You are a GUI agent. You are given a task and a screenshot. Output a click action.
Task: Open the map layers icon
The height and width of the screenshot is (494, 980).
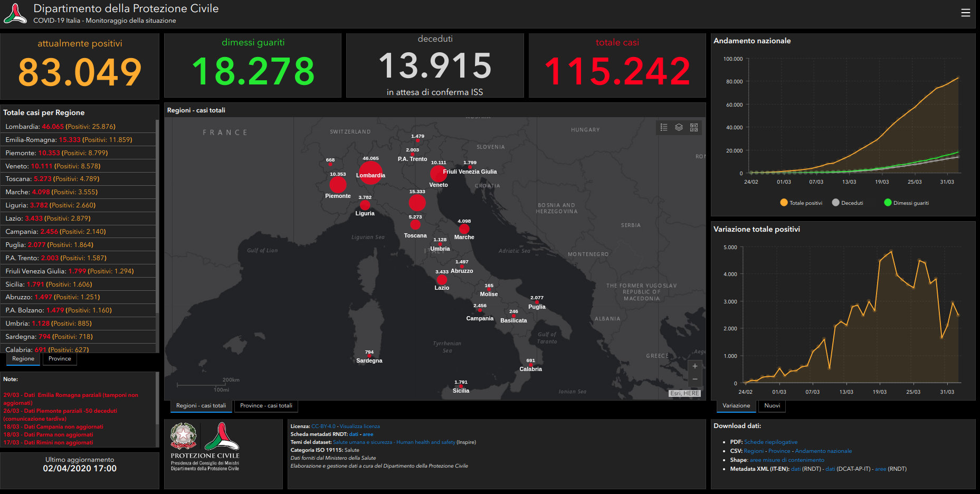[679, 127]
